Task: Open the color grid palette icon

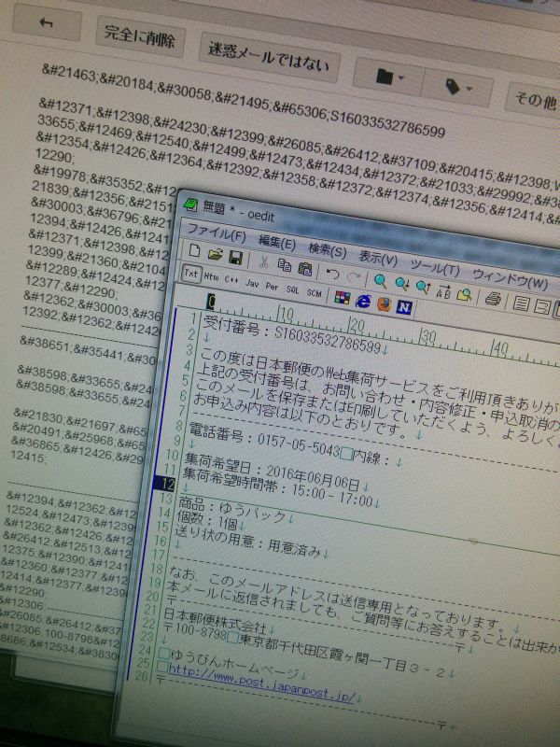Action: (x=342, y=297)
